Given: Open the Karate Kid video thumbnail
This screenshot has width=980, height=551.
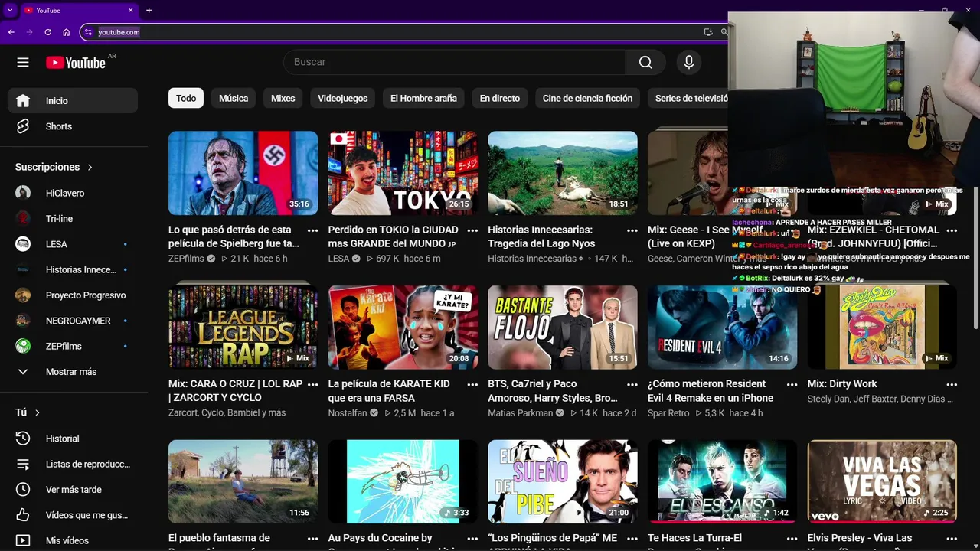Looking at the screenshot, I should click(403, 328).
